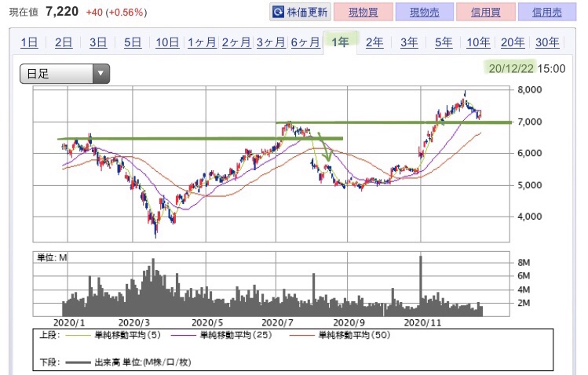Click the refresh icon inside 株価更新
Image resolution: width=588 pixels, height=375 pixels.
coord(278,13)
